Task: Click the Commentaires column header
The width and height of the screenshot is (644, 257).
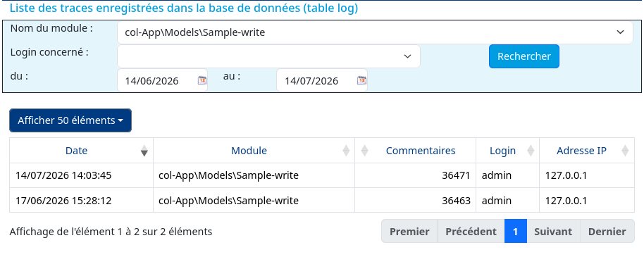Action: pos(415,151)
